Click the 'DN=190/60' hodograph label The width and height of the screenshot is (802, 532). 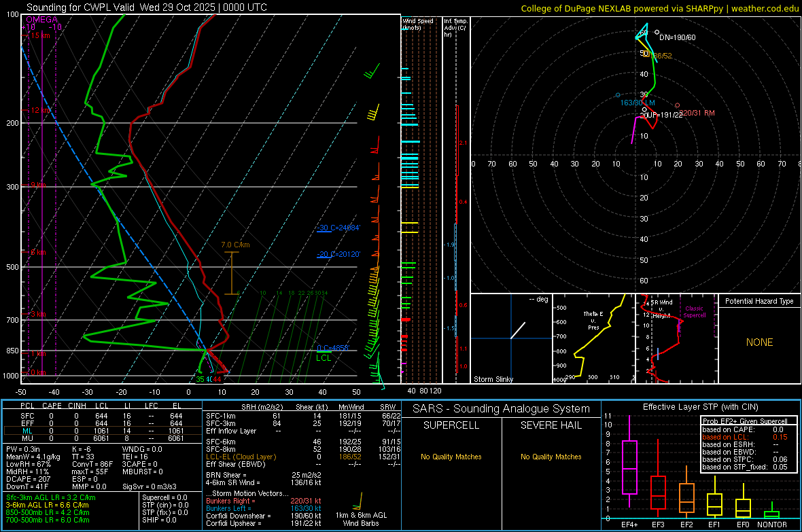[677, 37]
